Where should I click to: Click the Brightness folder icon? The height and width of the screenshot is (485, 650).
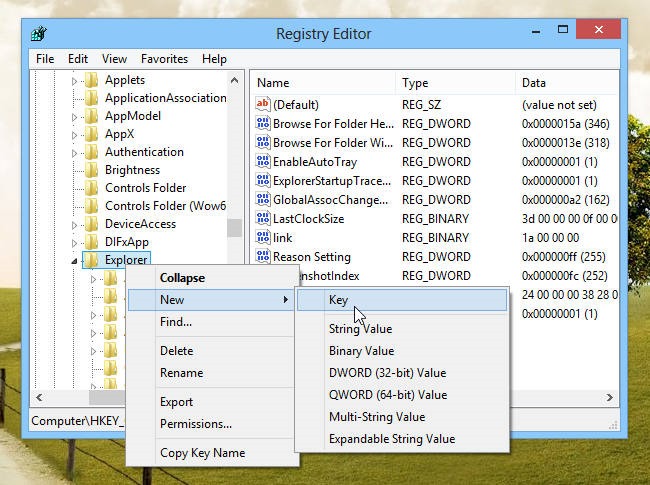click(92, 170)
